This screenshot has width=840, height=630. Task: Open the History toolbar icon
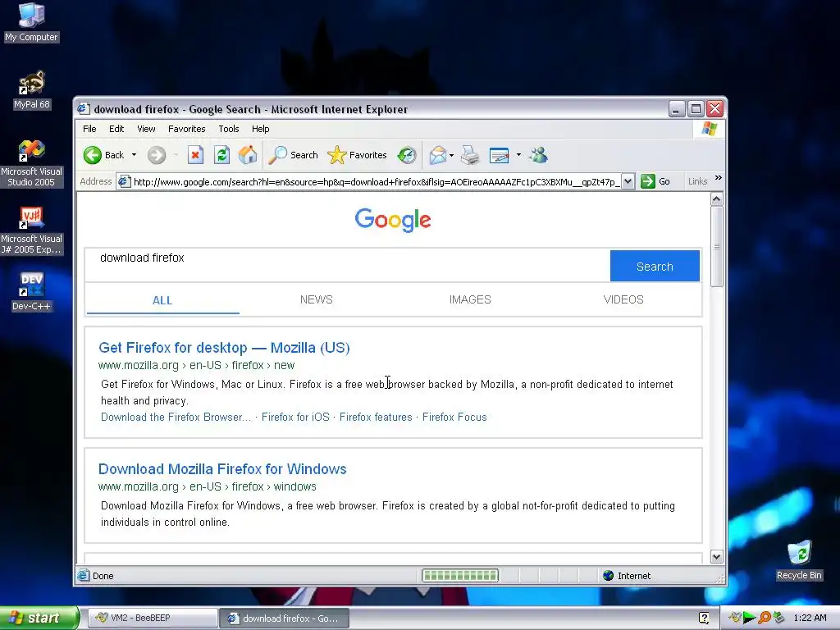coord(407,155)
